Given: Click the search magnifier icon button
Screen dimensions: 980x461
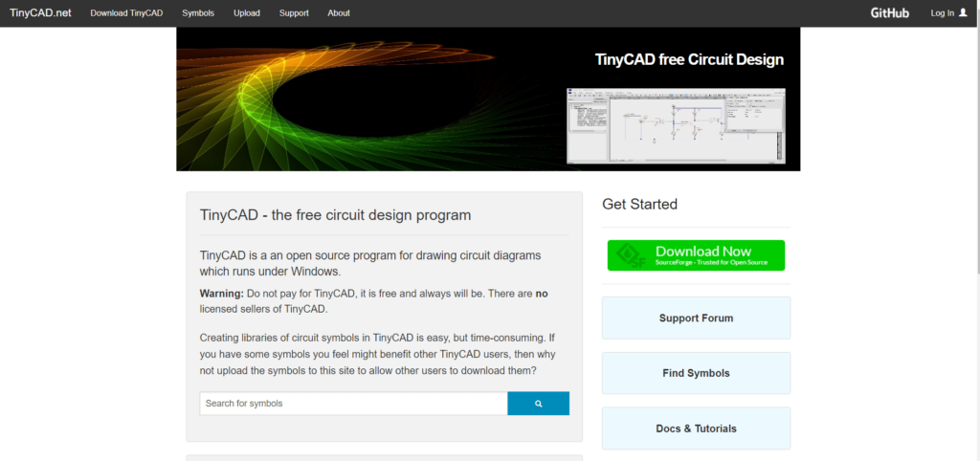Looking at the screenshot, I should pyautogui.click(x=538, y=404).
